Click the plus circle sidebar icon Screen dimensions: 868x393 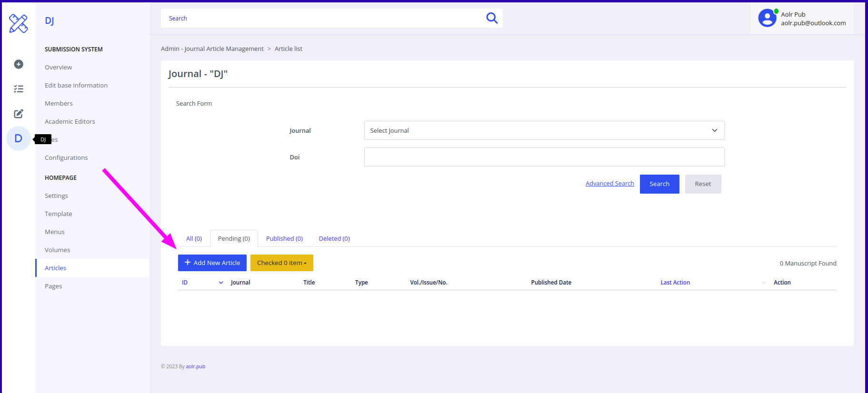pos(19,64)
